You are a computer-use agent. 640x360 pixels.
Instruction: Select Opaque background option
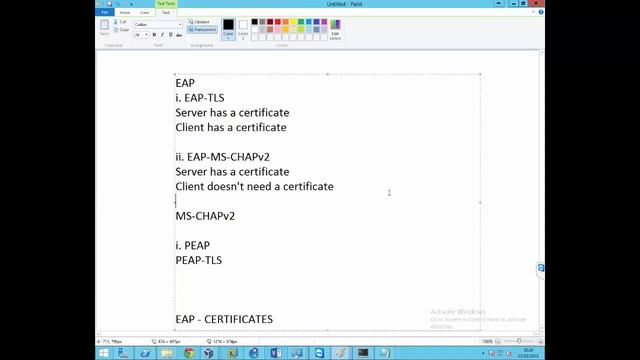200,22
